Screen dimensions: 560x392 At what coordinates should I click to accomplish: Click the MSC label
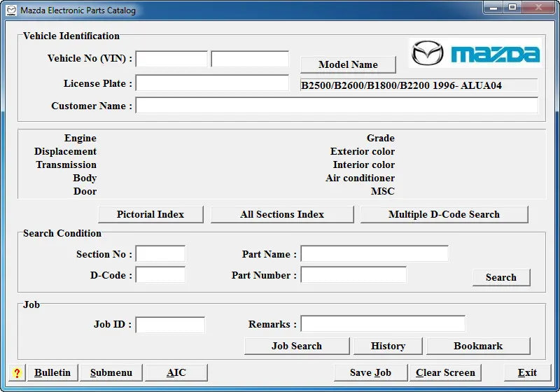pyautogui.click(x=383, y=191)
